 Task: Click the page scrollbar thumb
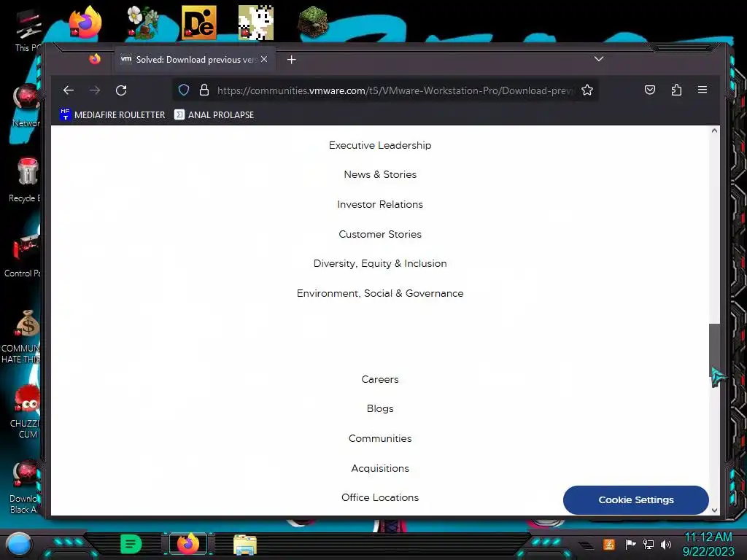click(x=714, y=350)
